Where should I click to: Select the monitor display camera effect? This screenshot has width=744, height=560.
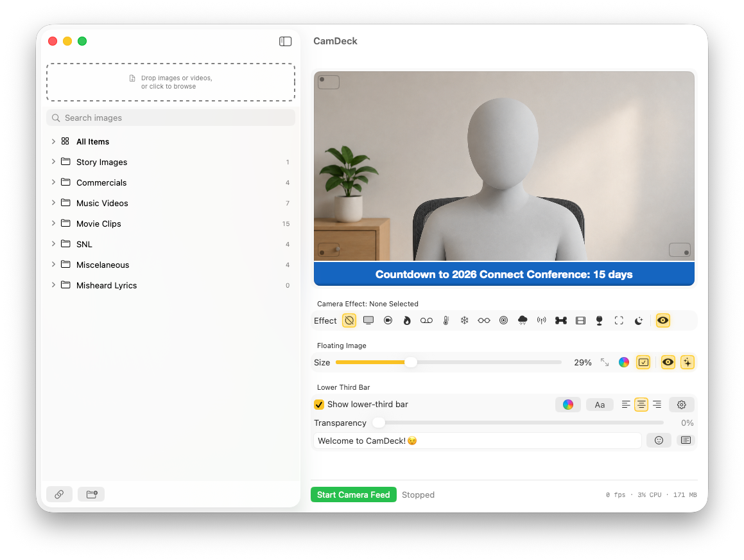click(x=368, y=320)
